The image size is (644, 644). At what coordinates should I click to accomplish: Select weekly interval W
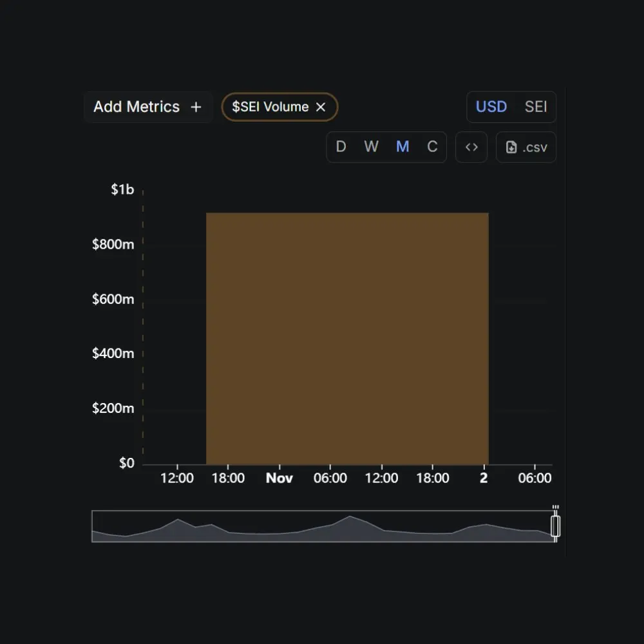coord(372,147)
